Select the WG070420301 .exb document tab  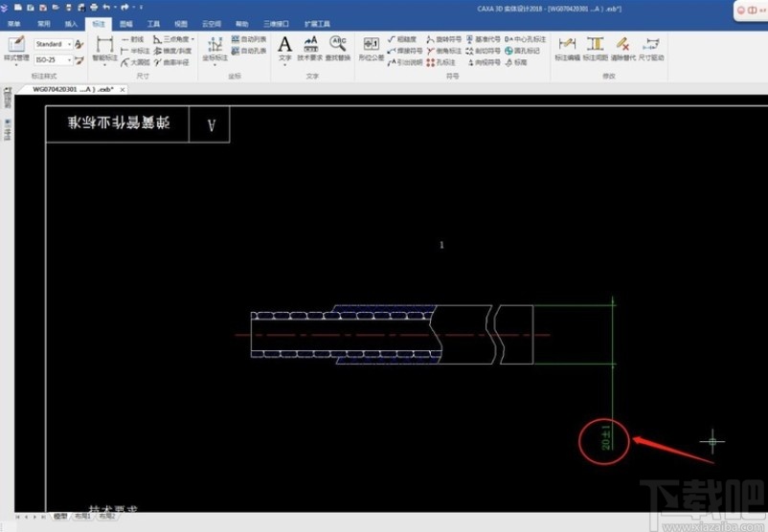point(73,90)
